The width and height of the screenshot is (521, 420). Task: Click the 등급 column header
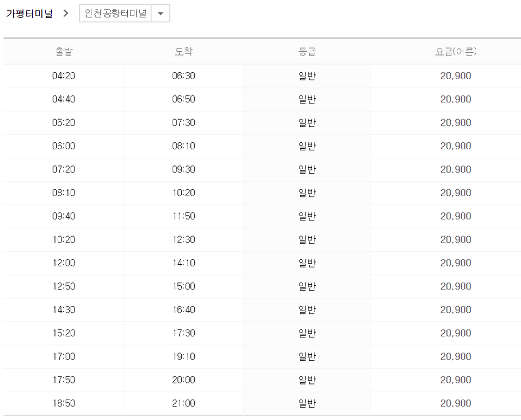coord(307,52)
